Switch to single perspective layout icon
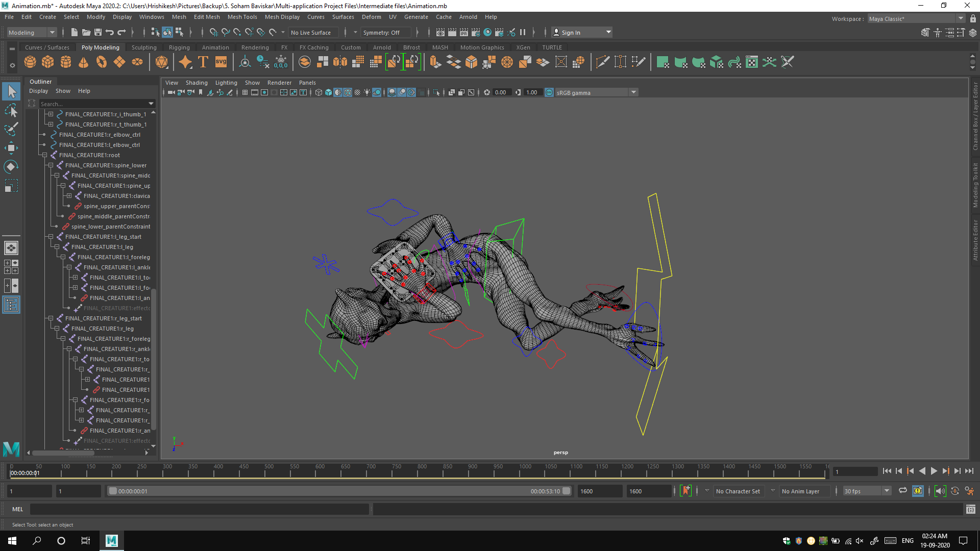This screenshot has height=551, width=980. (11, 248)
